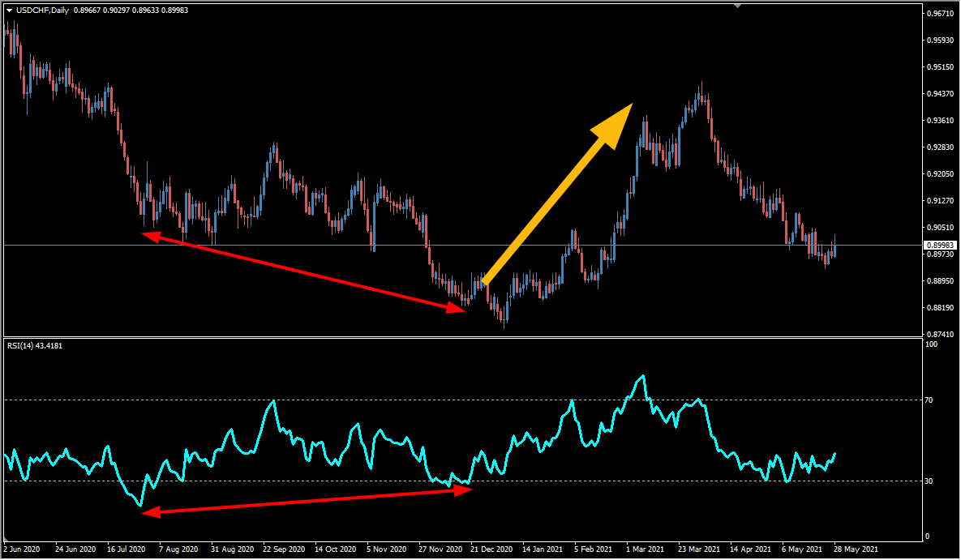Click the RSI(14) 43.4181 indicator label

click(35, 346)
